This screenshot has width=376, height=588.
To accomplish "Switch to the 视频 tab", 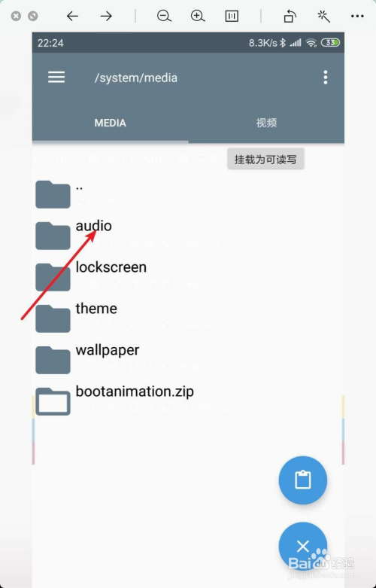I will [x=266, y=123].
